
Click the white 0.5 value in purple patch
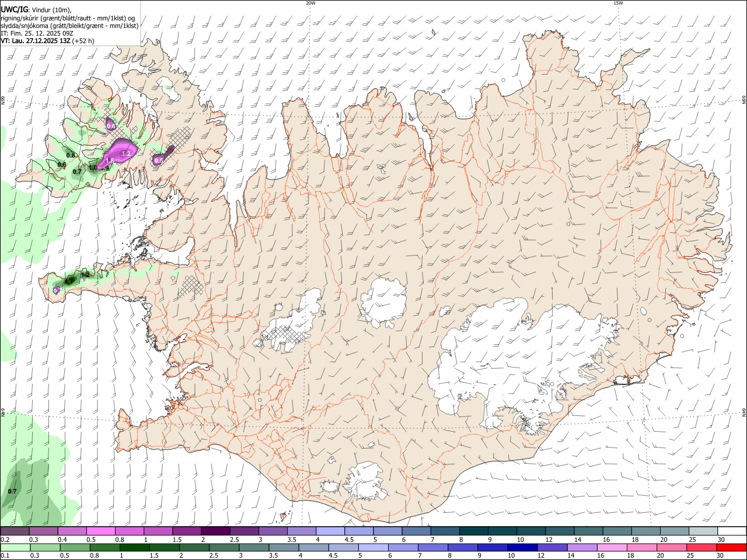159,160
